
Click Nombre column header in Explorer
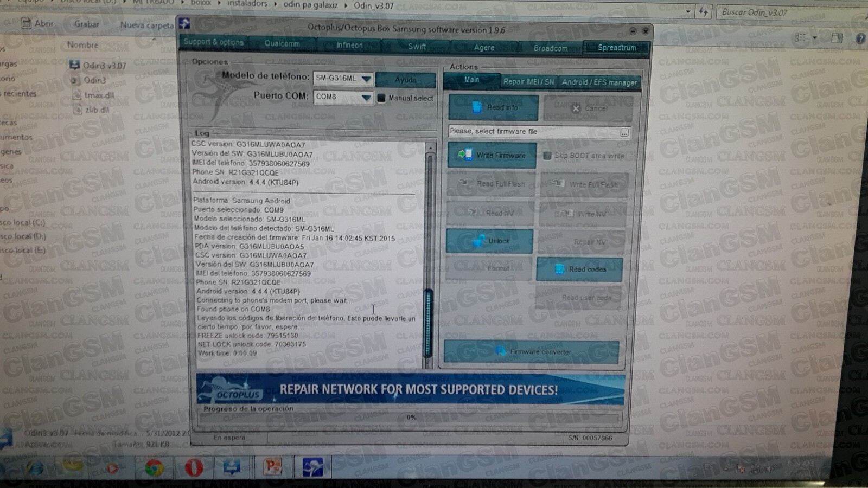click(82, 44)
